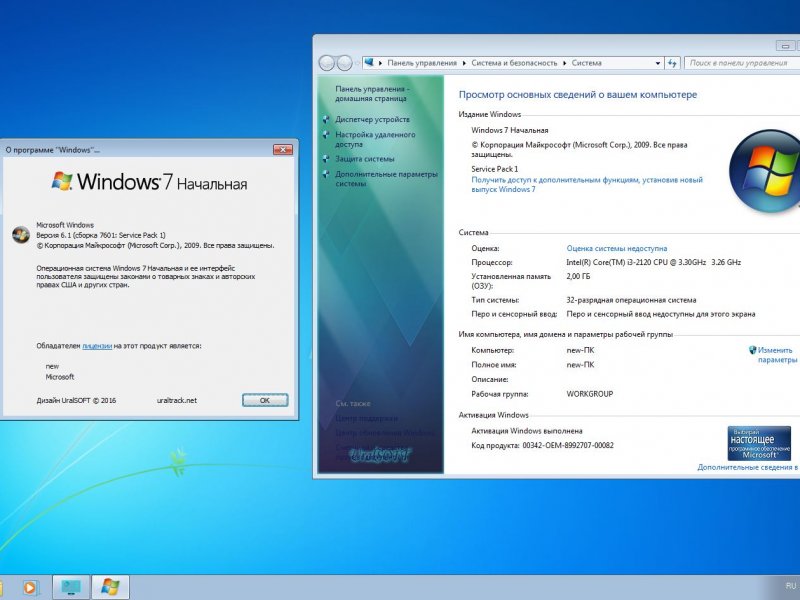Open the address bar history dropdown
This screenshot has width=800, height=600.
tap(658, 63)
